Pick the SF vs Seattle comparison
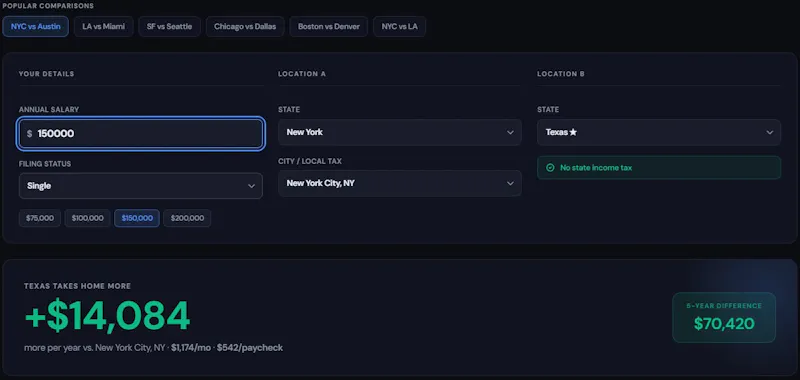 [x=169, y=27]
